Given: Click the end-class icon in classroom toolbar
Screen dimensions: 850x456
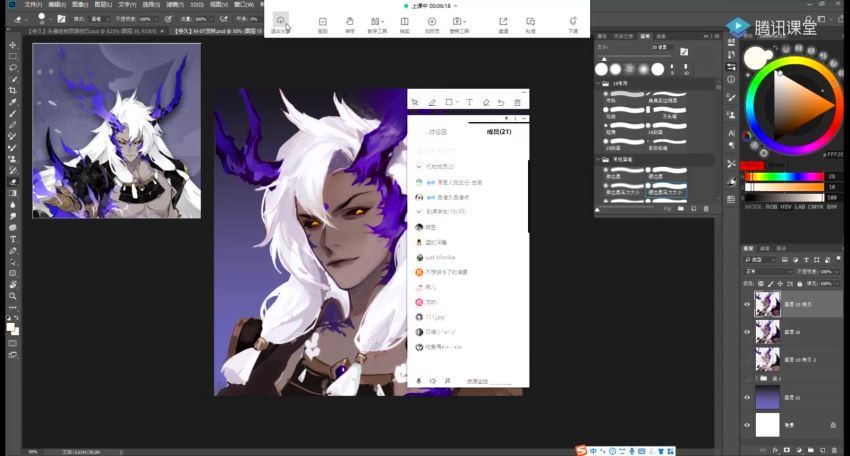Looking at the screenshot, I should coord(573,24).
